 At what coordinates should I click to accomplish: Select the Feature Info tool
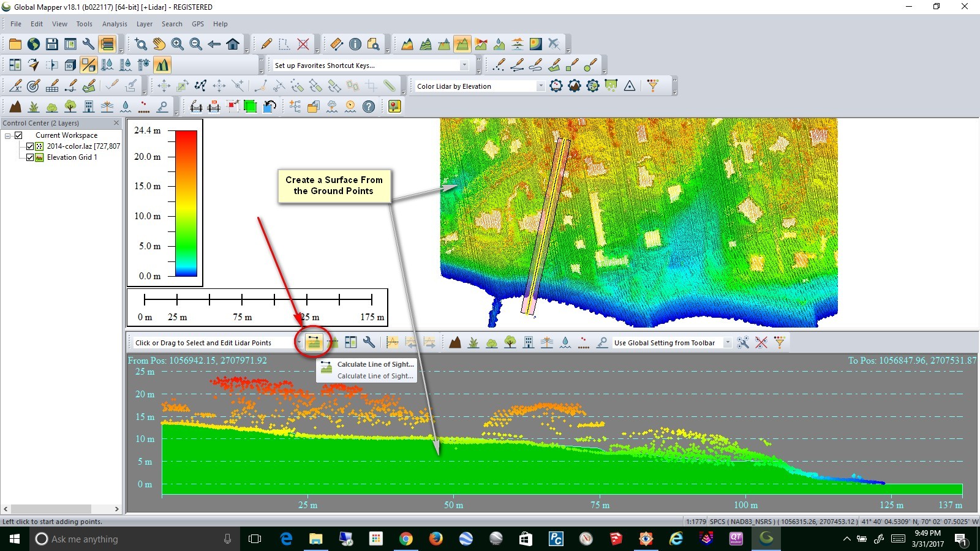(355, 44)
